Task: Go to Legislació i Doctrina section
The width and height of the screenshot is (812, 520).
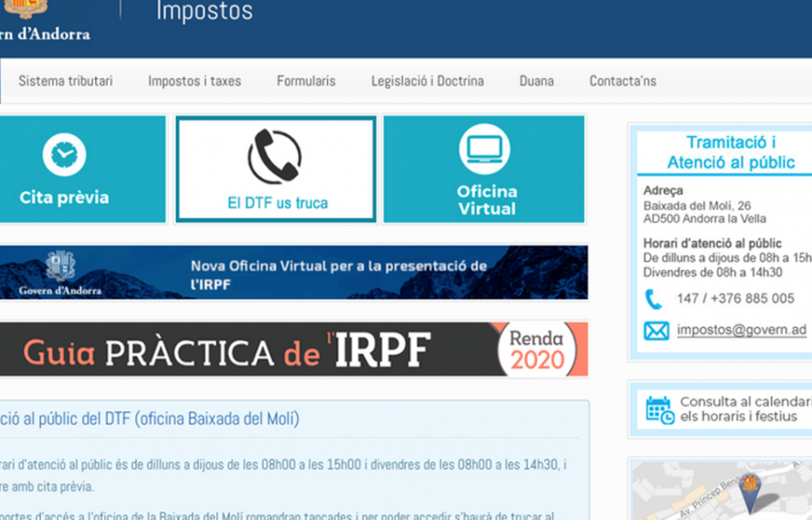Action: (x=427, y=81)
